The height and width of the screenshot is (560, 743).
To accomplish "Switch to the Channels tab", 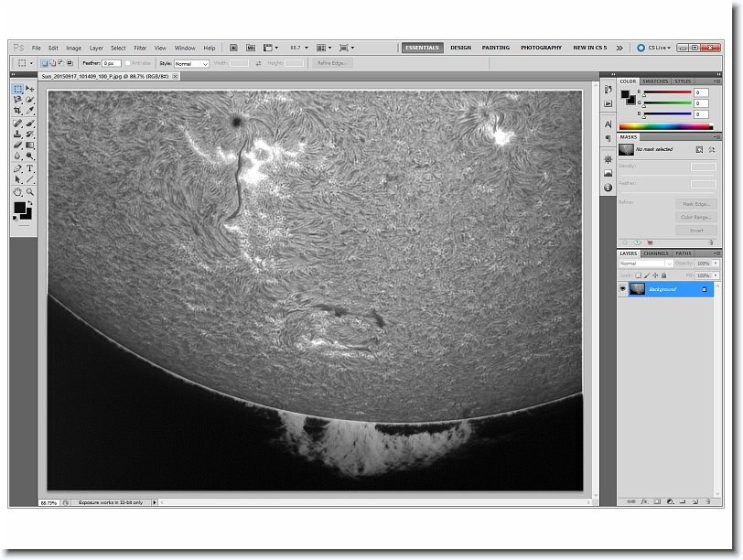I will (x=656, y=253).
